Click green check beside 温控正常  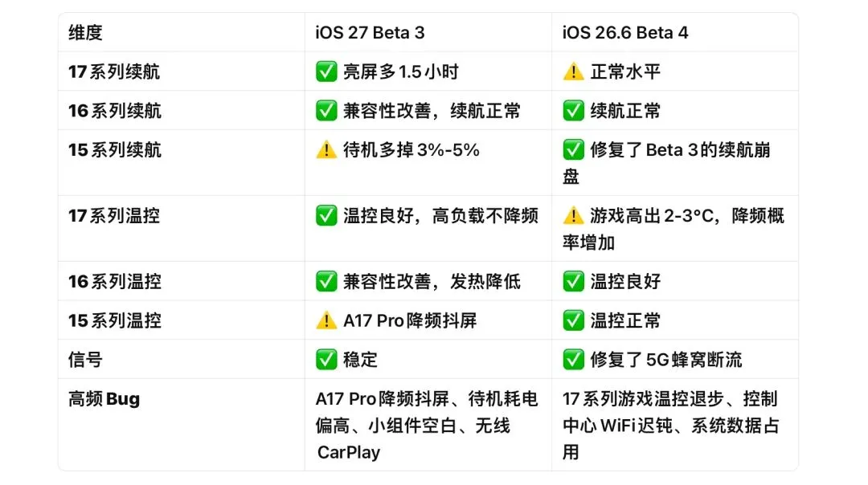(573, 320)
